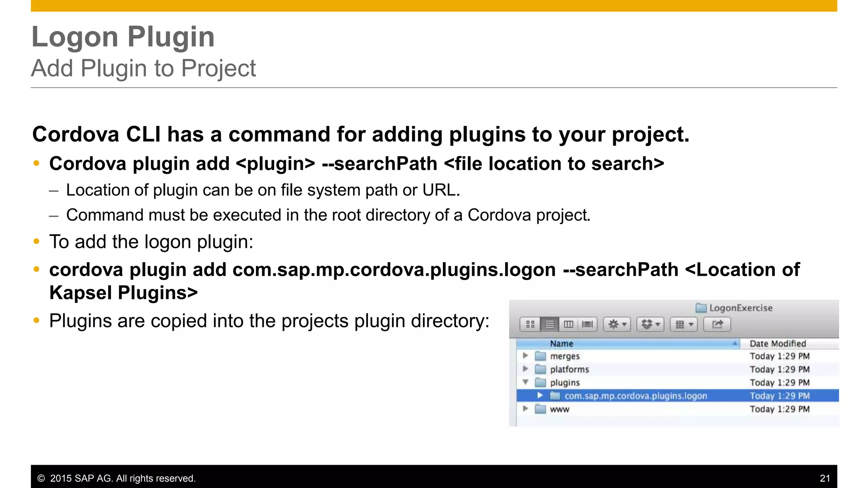Switch Finder to column view
This screenshot has width=868, height=488.
pos(568,324)
